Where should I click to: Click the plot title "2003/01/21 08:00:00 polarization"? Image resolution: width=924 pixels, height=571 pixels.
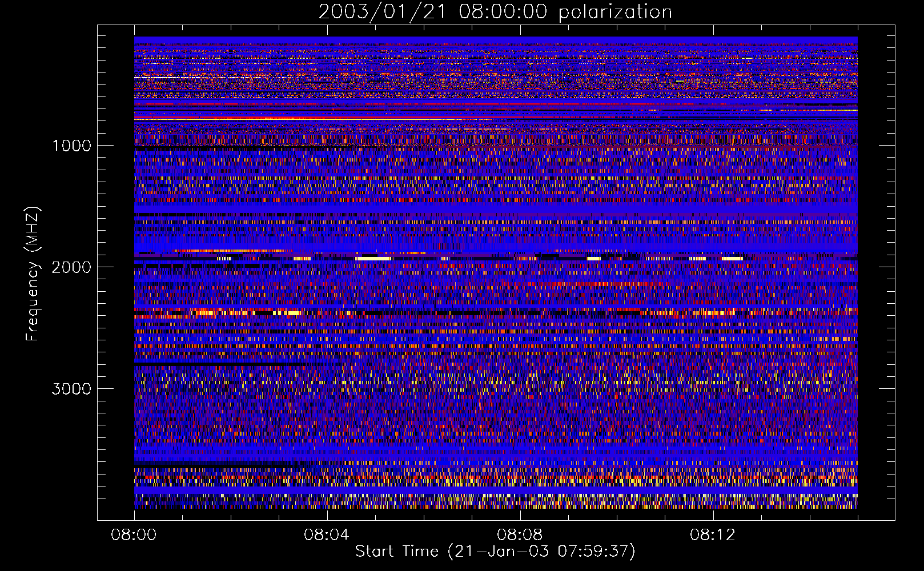495,12
